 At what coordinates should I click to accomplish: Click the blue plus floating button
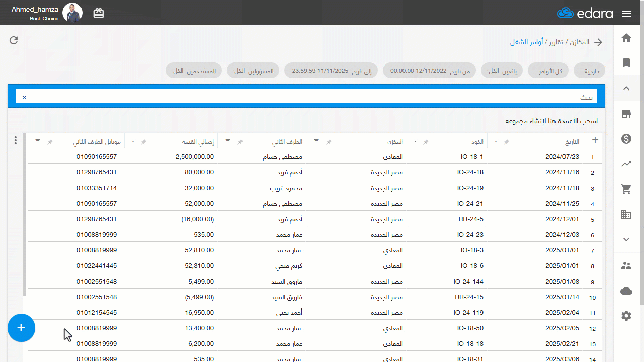click(x=21, y=328)
